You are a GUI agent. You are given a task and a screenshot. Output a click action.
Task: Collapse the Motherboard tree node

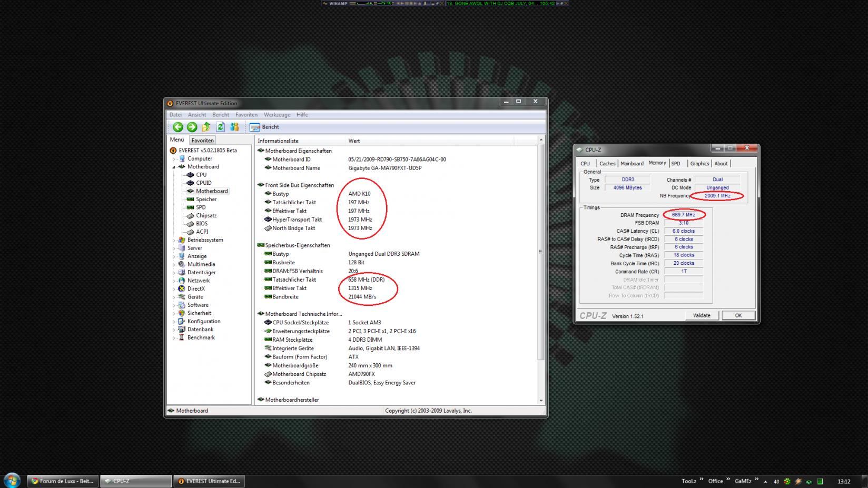pos(174,167)
